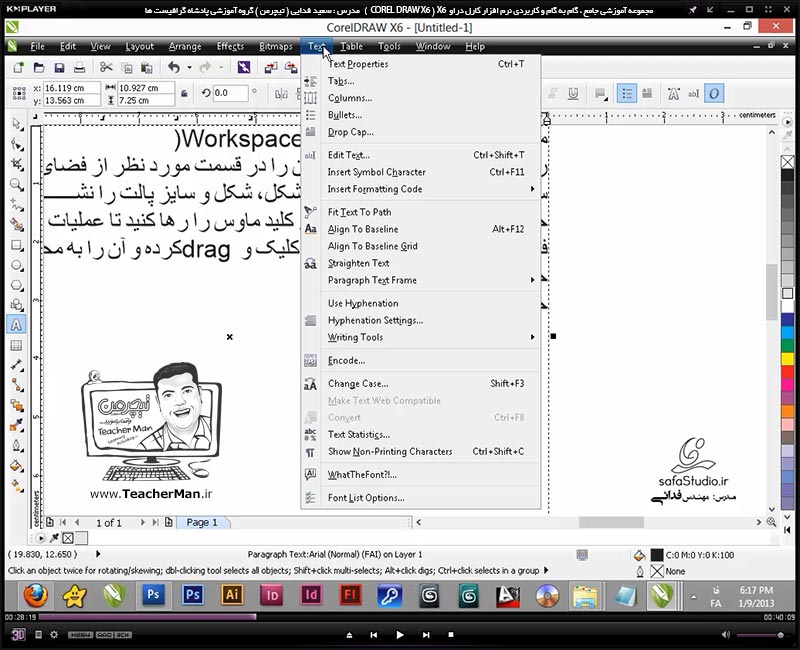This screenshot has height=650, width=800.
Task: Select the Table tool in toolbox
Action: 17,345
